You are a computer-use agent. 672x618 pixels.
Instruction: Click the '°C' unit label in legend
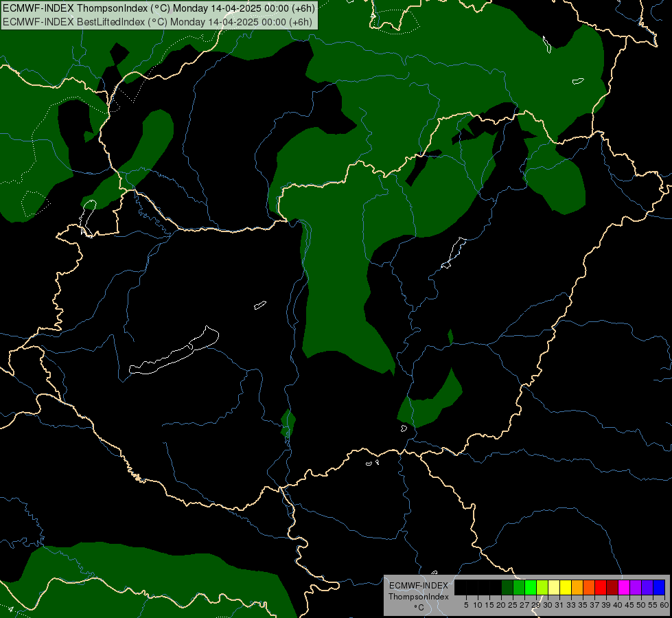(x=419, y=608)
